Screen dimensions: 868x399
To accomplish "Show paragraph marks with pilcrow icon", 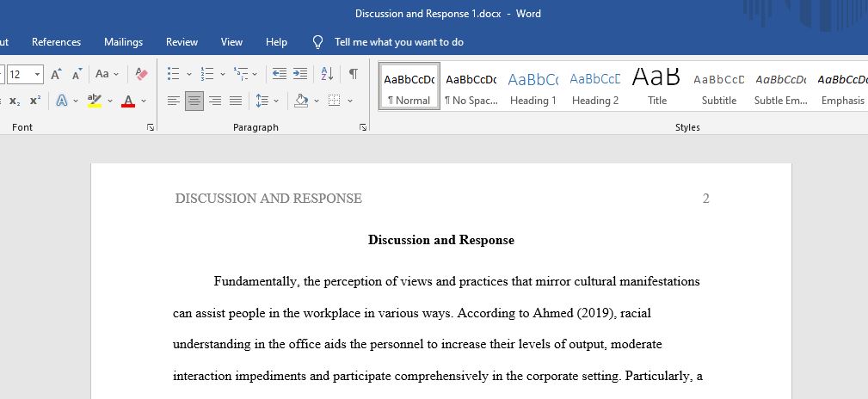I will tap(354, 74).
